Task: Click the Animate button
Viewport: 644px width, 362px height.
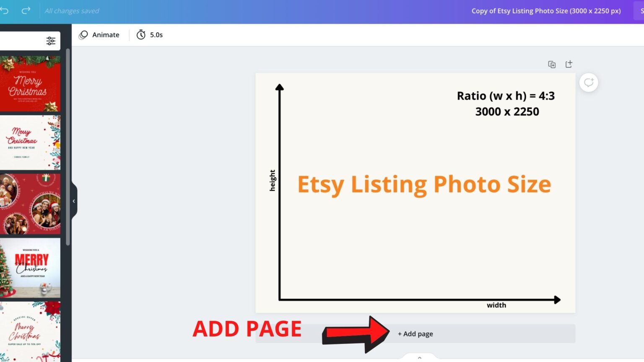Action: point(99,35)
